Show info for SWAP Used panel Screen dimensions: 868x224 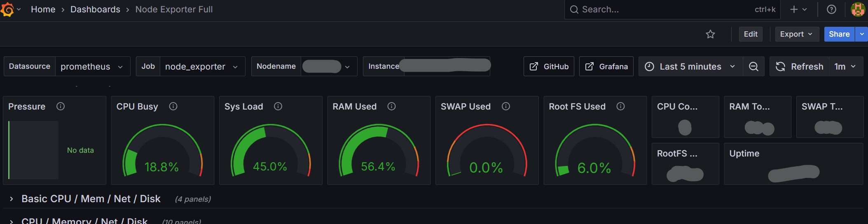click(x=506, y=106)
